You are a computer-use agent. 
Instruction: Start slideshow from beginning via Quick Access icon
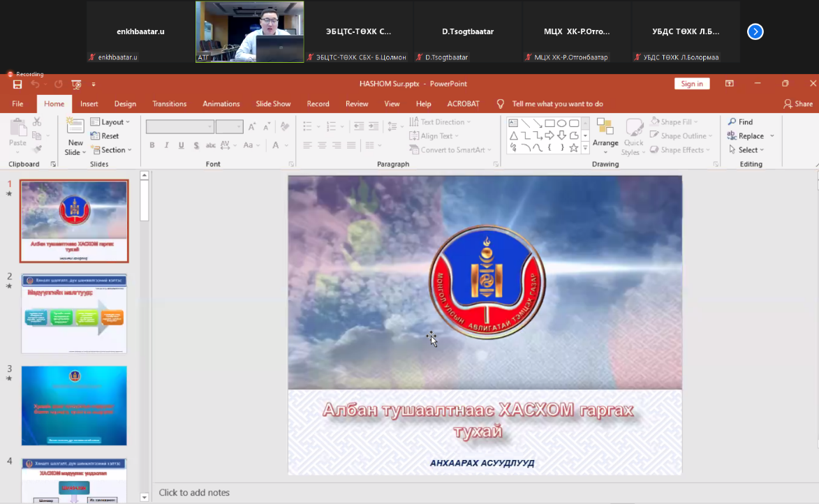pos(76,84)
